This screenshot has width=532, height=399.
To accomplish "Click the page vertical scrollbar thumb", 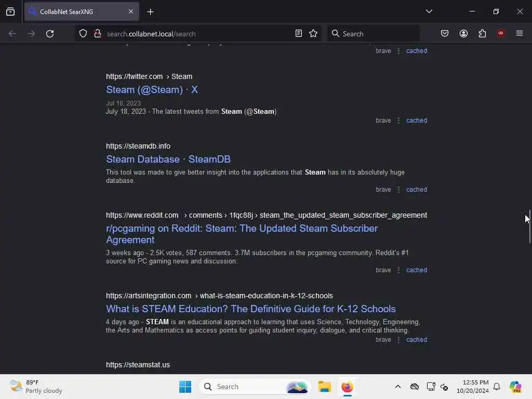I will [x=529, y=227].
